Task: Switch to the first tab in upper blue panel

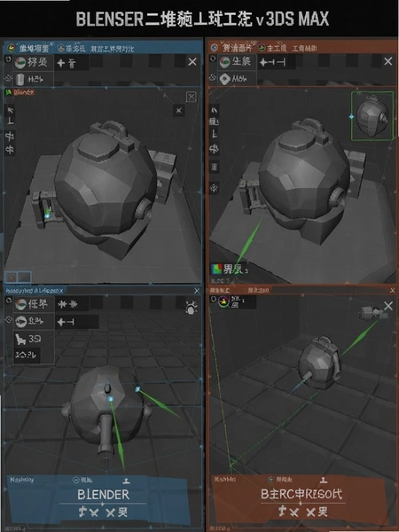Action: coord(29,48)
